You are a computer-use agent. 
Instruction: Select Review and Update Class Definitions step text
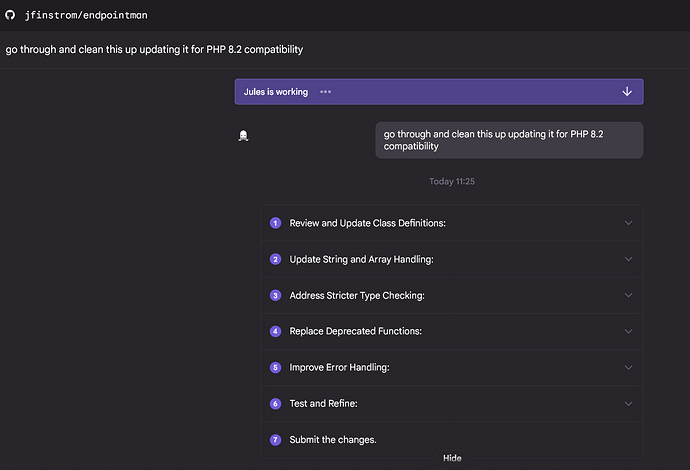point(367,223)
